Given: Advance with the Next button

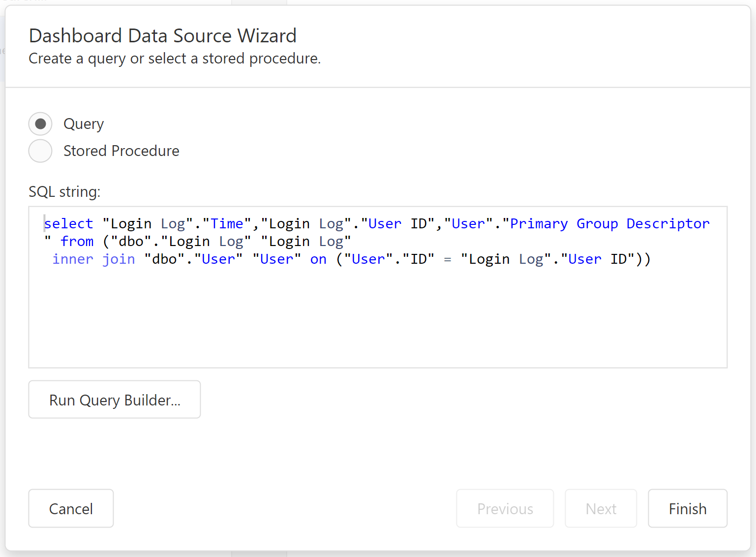Looking at the screenshot, I should pyautogui.click(x=601, y=509).
